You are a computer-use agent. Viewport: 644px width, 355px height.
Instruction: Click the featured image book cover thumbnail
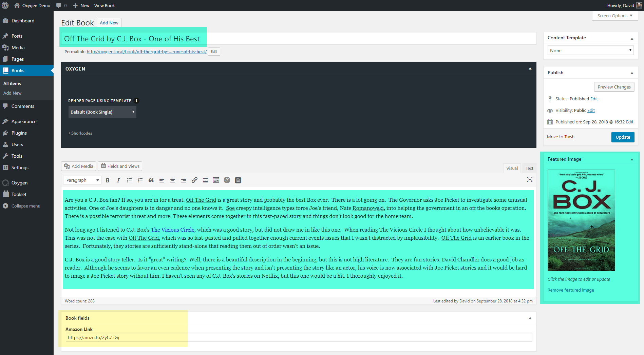click(581, 220)
